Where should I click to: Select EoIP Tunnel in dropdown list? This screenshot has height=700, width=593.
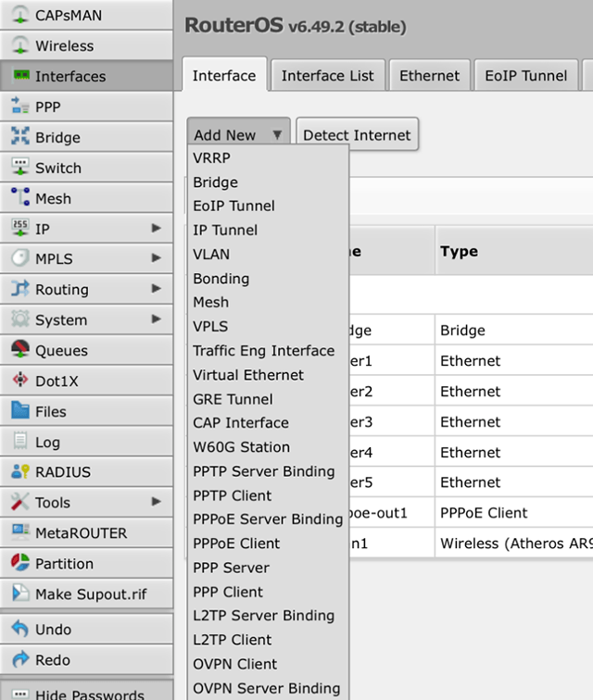pos(268,206)
